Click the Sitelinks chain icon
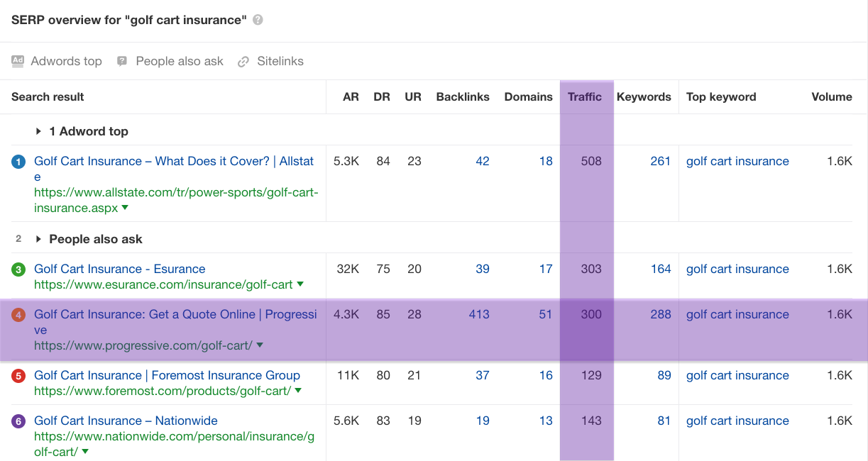 click(x=243, y=62)
